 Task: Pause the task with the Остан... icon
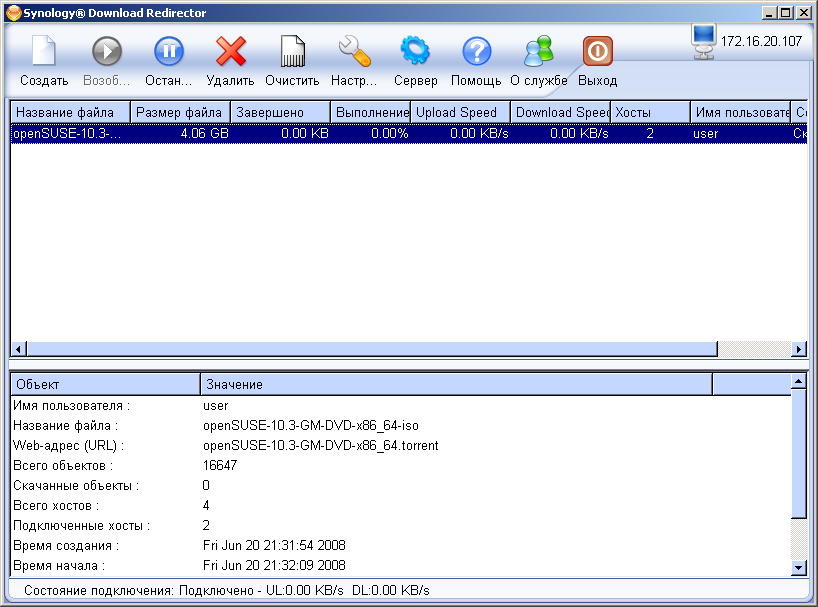point(169,51)
